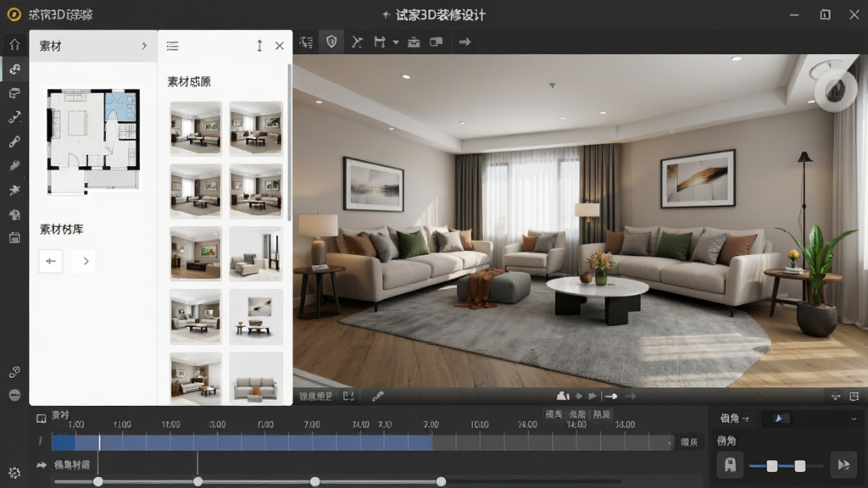This screenshot has height=488, width=868.
Task: Click the first handle of the right panel slider
Action: click(771, 466)
